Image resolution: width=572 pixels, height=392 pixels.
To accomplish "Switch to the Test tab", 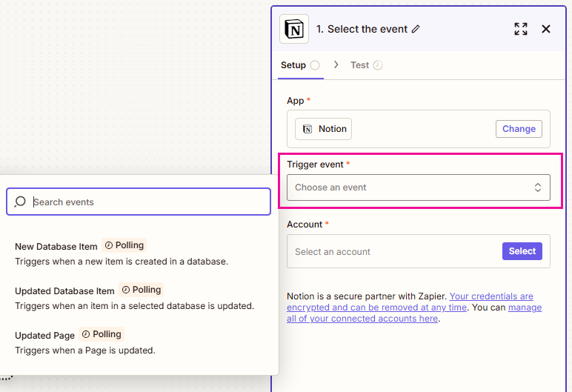I will [x=359, y=65].
